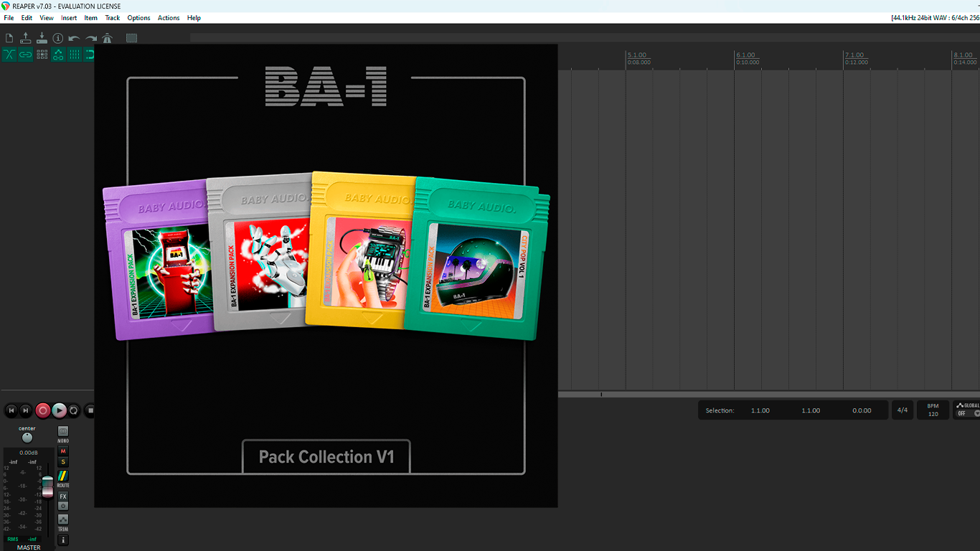Toggle the ripple editing grid icon
Viewport: 980px width, 551px height.
pos(42,55)
